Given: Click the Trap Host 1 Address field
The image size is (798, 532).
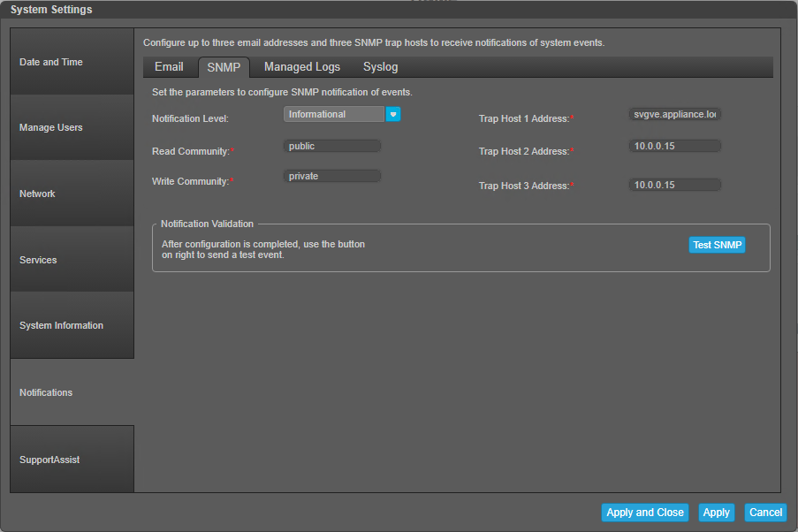Looking at the screenshot, I should [676, 114].
